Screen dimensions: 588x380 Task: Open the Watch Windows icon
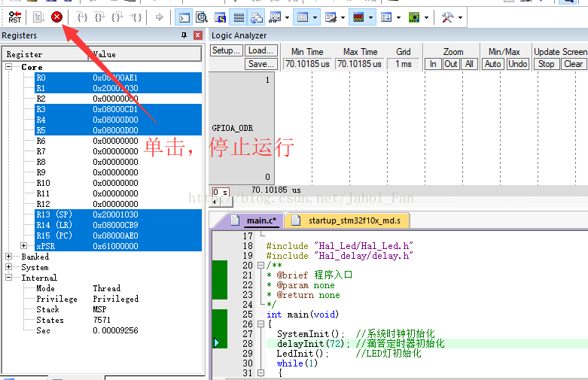point(275,17)
